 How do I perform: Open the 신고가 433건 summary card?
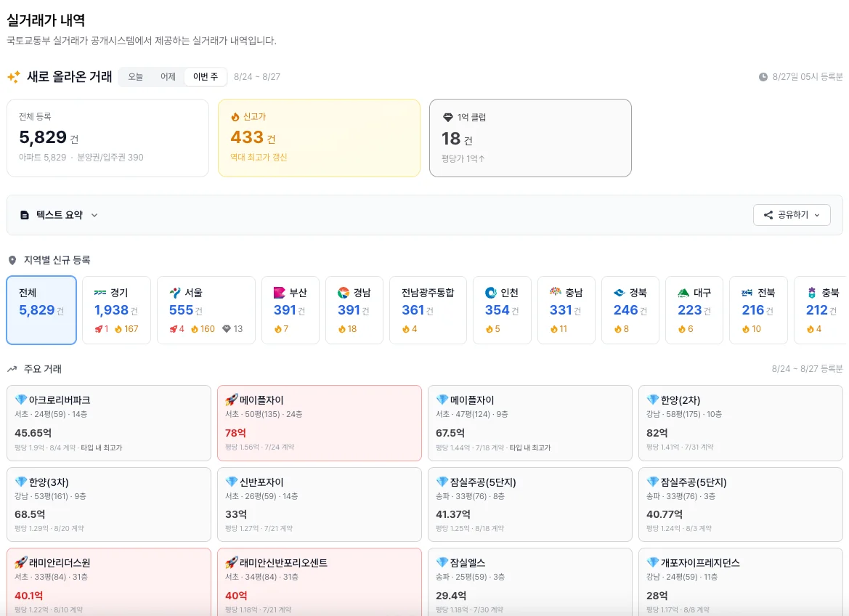(x=319, y=137)
